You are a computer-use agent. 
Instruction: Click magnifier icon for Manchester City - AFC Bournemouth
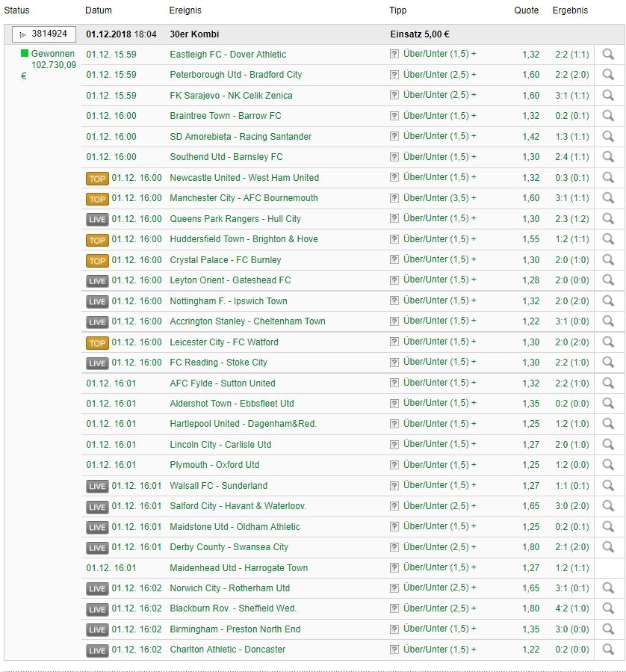(x=608, y=198)
